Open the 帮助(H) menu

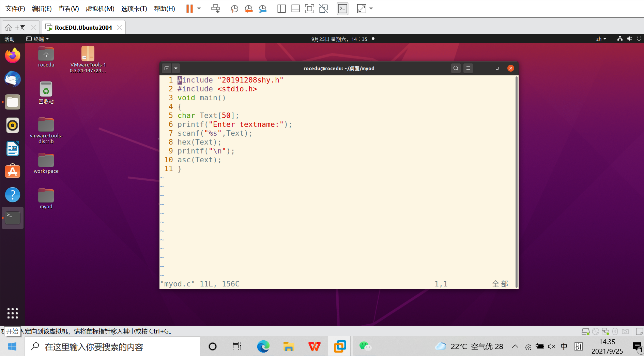click(164, 9)
